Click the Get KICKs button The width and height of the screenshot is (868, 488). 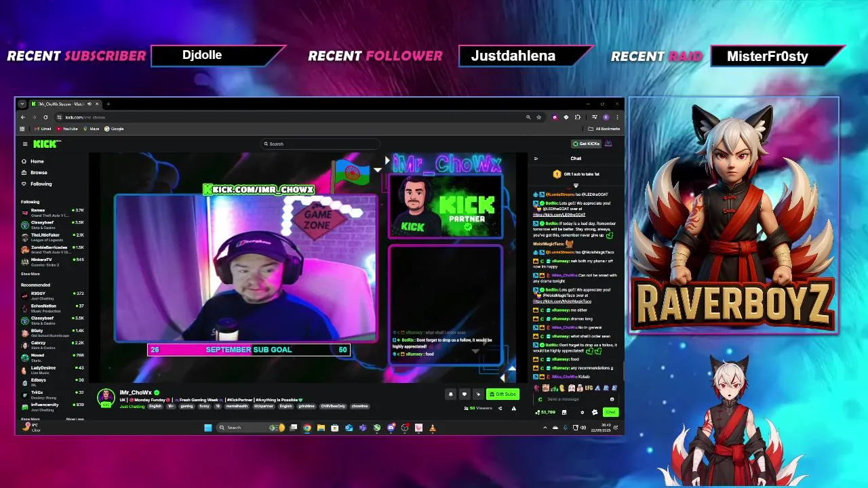[x=587, y=144]
